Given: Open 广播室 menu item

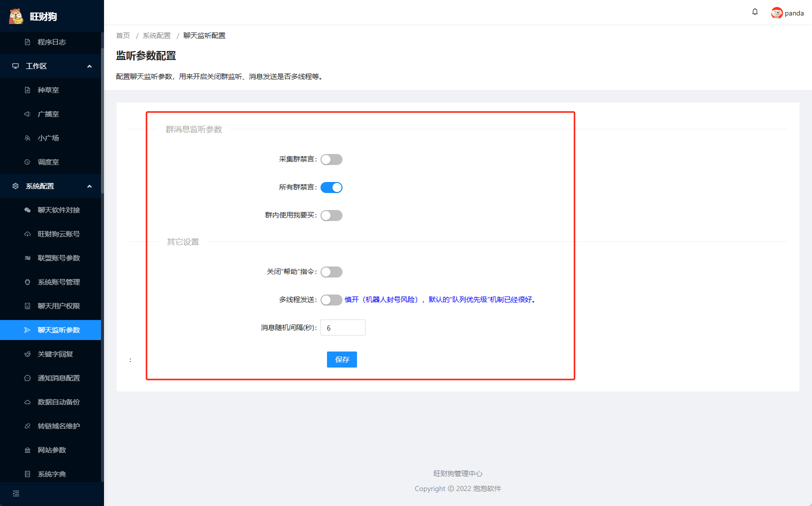Looking at the screenshot, I should click(50, 114).
